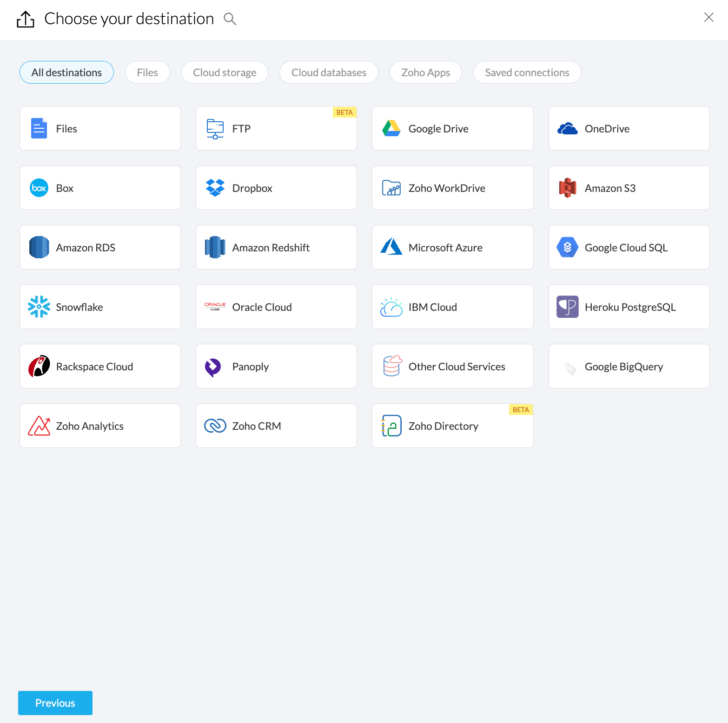
Task: Click the IBM Cloud icon
Action: [391, 307]
